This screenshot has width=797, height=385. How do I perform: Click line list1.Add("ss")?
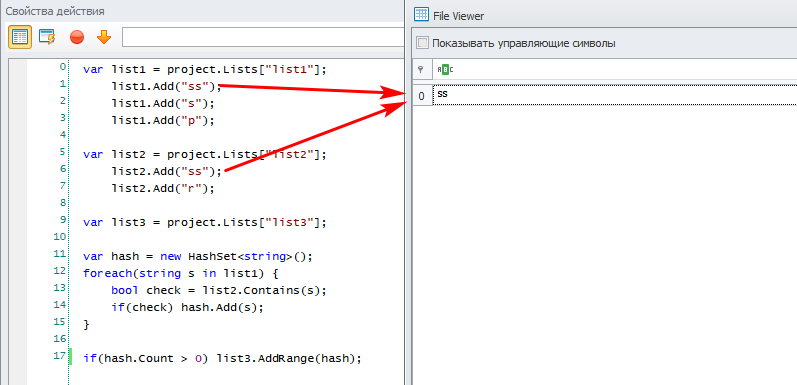click(x=167, y=86)
